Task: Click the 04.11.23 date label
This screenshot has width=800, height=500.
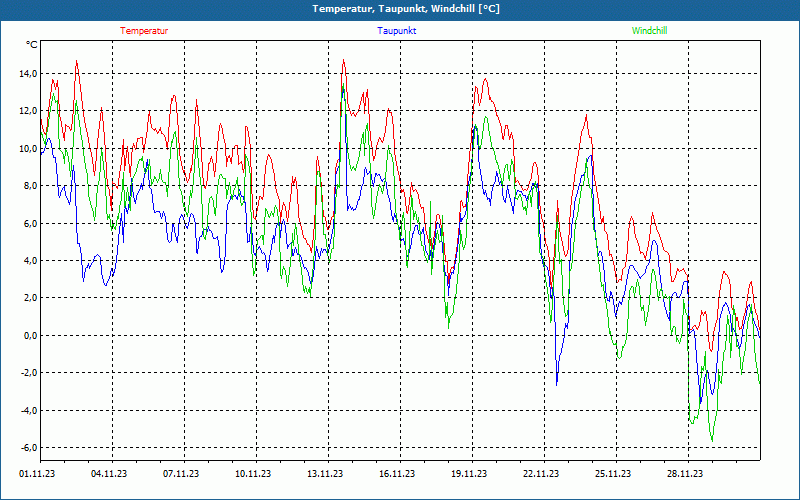Action: coord(109,474)
